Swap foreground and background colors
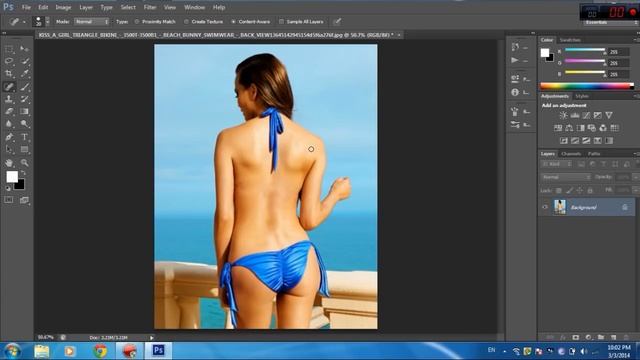The width and height of the screenshot is (640, 360). pos(23,173)
